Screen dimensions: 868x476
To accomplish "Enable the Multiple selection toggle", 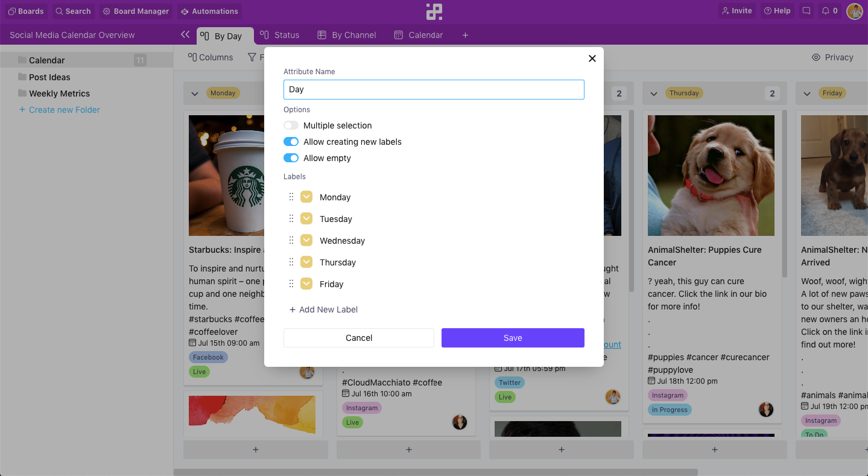I will 291,125.
